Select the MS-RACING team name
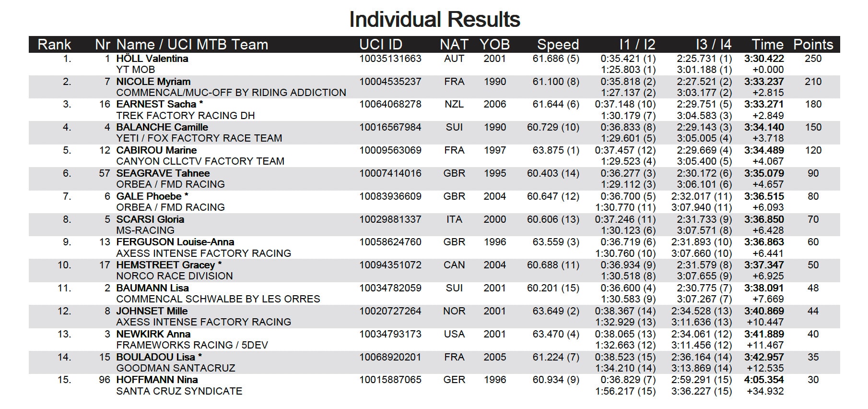The image size is (868, 409). click(x=145, y=230)
